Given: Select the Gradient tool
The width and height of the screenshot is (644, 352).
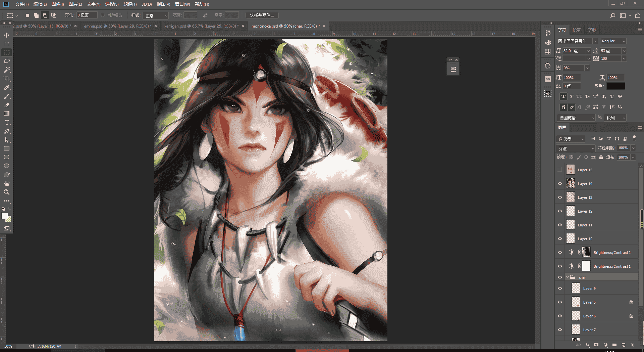Looking at the screenshot, I should point(6,114).
